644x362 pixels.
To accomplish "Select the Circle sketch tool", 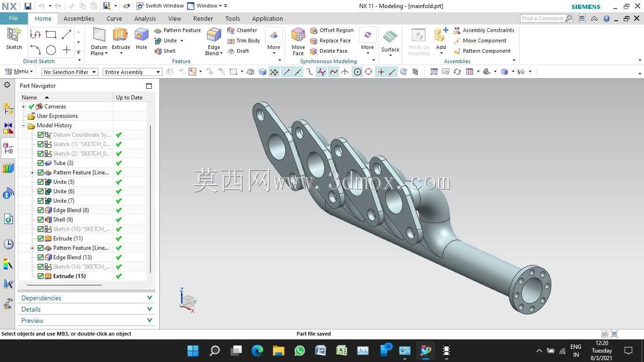I will (51, 50).
